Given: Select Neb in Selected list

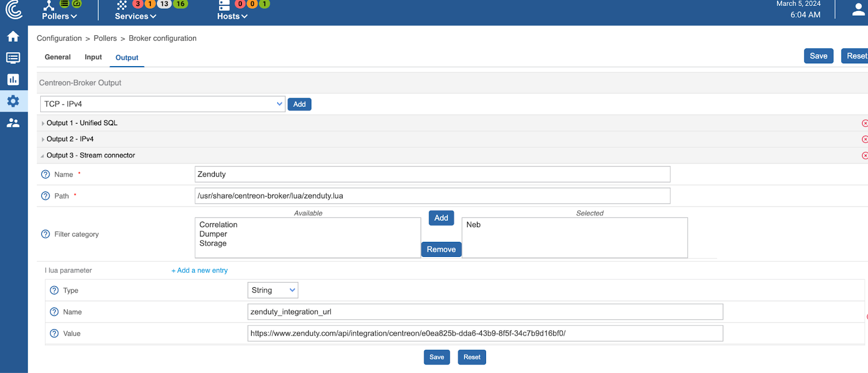Looking at the screenshot, I should coord(474,224).
